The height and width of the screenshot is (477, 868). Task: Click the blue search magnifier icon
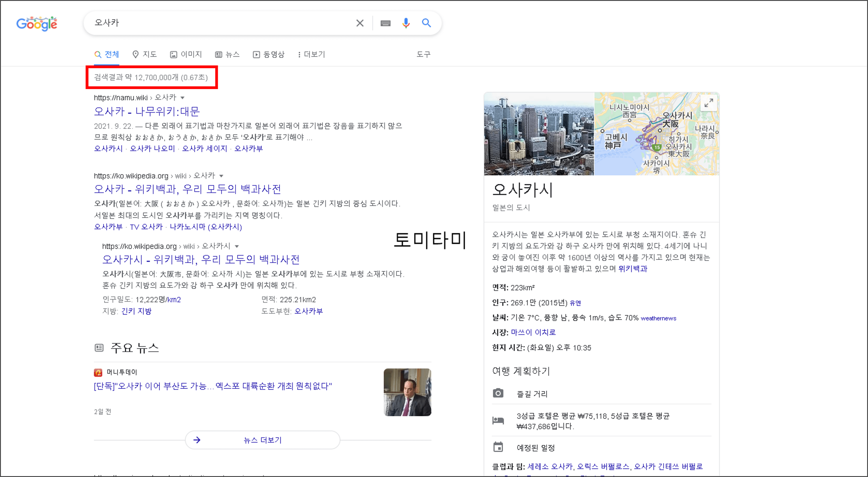pos(427,23)
